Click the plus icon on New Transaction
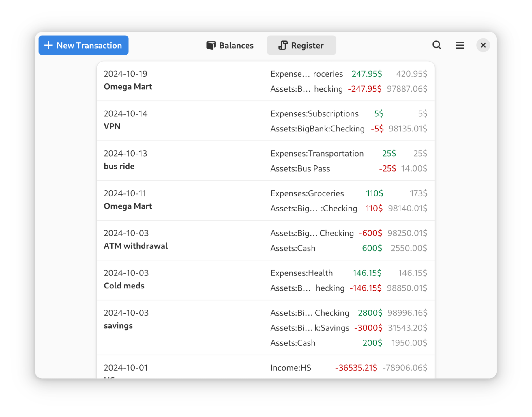Image resolution: width=532 pixels, height=417 pixels. tap(48, 45)
